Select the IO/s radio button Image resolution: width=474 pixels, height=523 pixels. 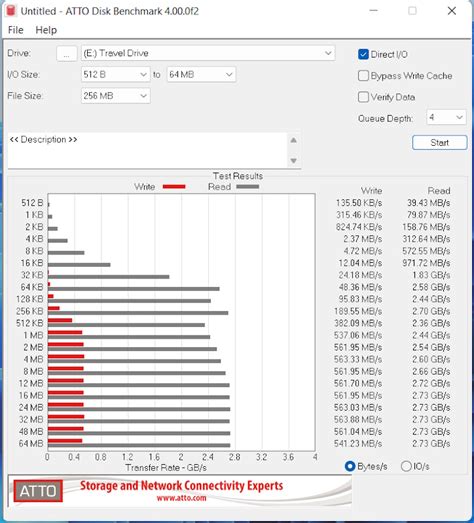click(x=406, y=466)
